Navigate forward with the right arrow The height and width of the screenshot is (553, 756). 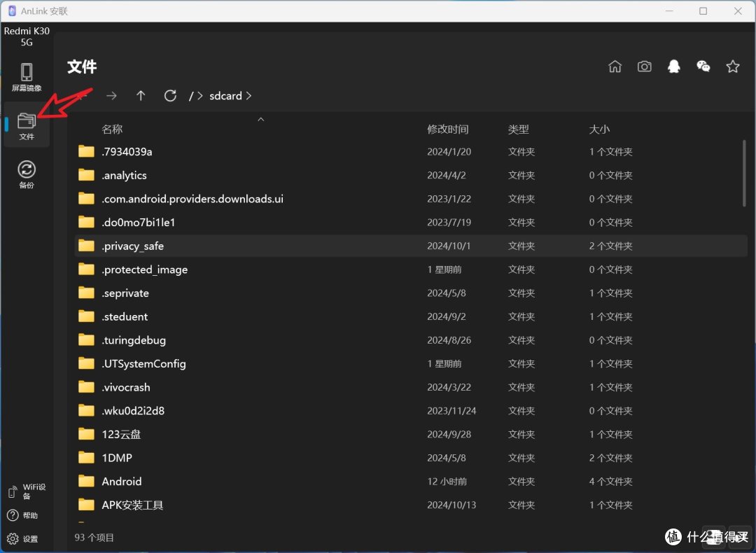click(111, 96)
